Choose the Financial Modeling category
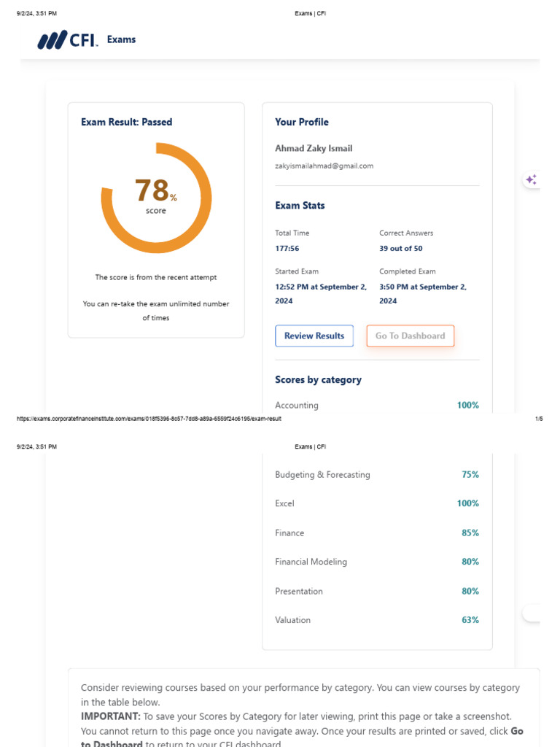560x747 pixels. click(311, 562)
